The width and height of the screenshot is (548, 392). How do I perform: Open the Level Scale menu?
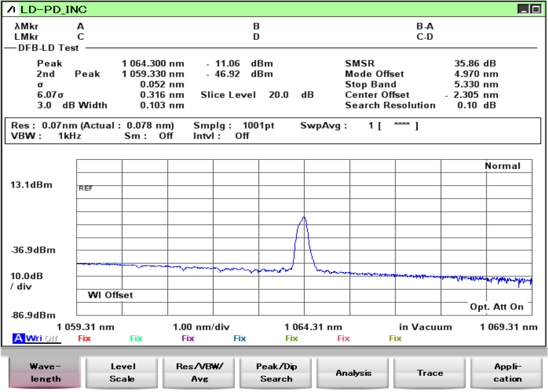[x=123, y=373]
